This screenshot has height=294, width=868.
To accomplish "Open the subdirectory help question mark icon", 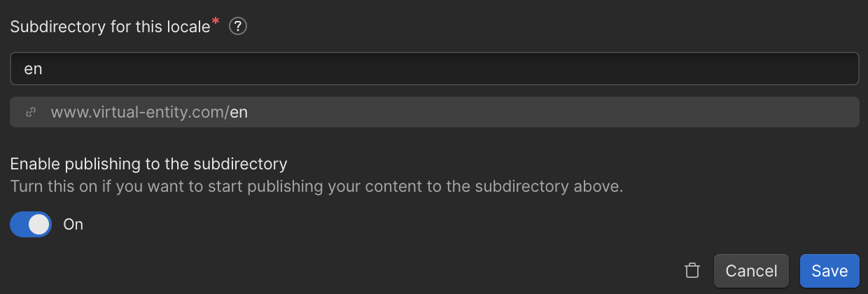I will (x=239, y=27).
